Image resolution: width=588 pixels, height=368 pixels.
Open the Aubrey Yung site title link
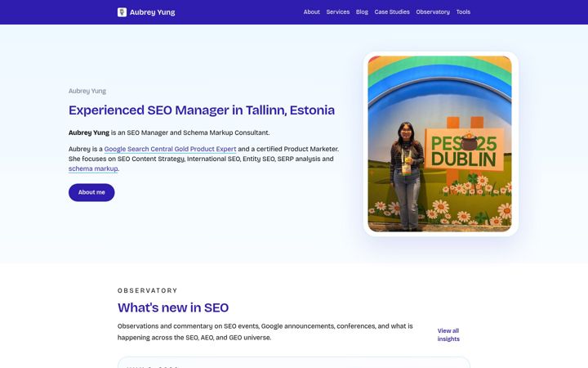pyautogui.click(x=152, y=12)
